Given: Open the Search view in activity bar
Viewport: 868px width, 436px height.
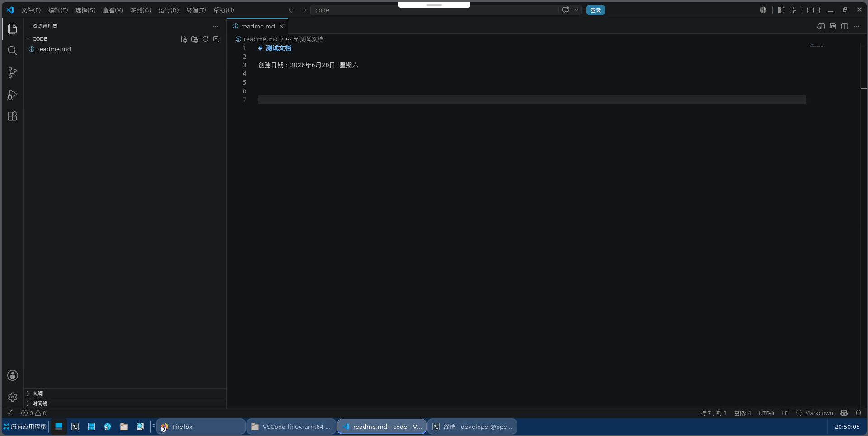Looking at the screenshot, I should pyautogui.click(x=13, y=51).
